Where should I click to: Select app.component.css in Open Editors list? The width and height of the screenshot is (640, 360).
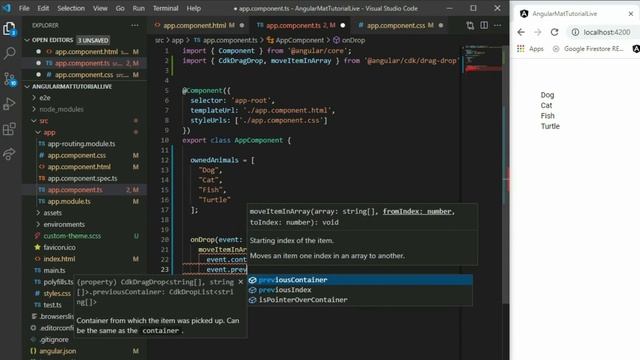click(x=84, y=75)
